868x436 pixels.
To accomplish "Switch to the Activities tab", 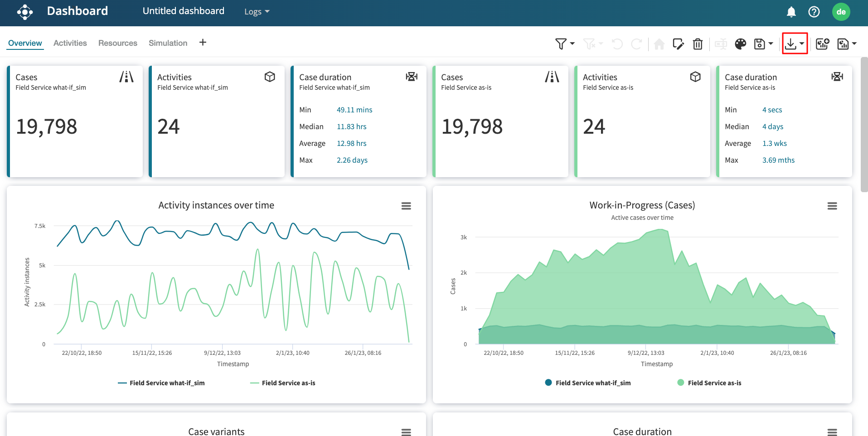I will (70, 43).
